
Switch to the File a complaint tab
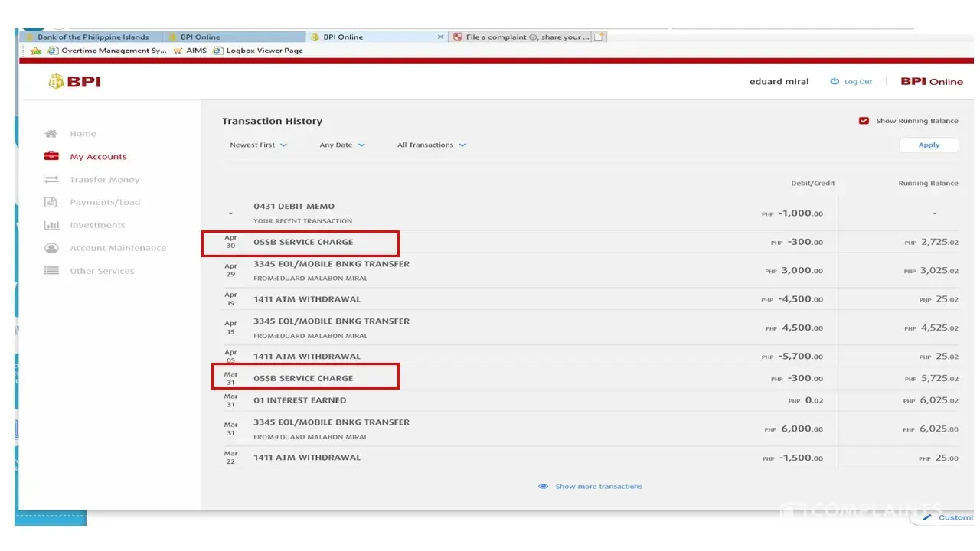pyautogui.click(x=521, y=37)
